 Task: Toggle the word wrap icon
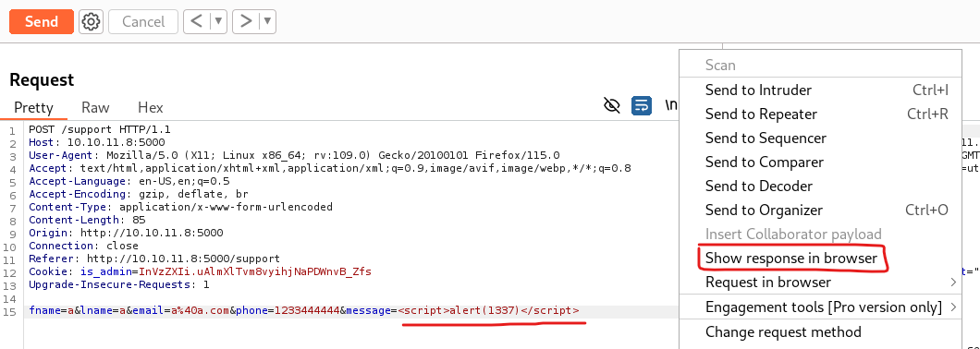pos(642,105)
